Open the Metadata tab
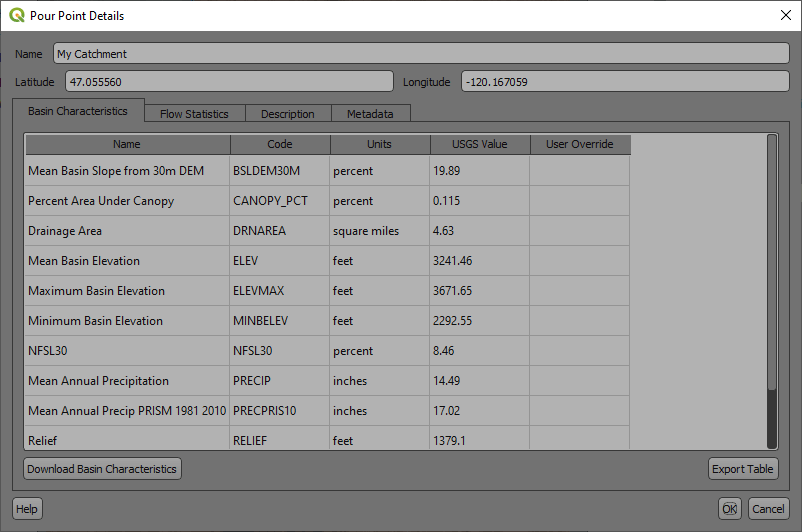This screenshot has width=802, height=532. (370, 114)
